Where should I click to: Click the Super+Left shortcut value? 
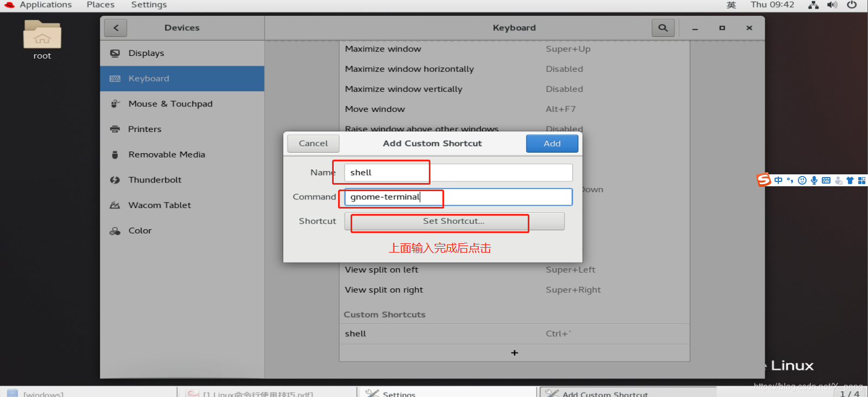(570, 270)
